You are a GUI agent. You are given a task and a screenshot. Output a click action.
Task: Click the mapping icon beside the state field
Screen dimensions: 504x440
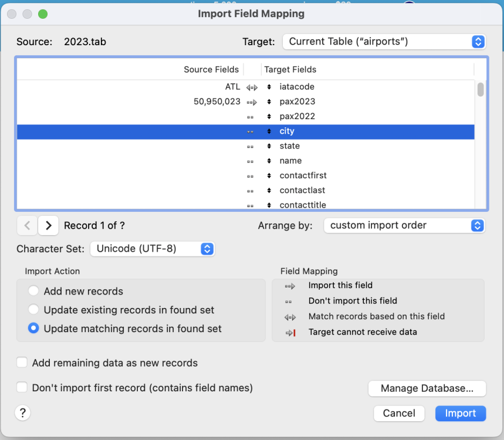tap(251, 146)
